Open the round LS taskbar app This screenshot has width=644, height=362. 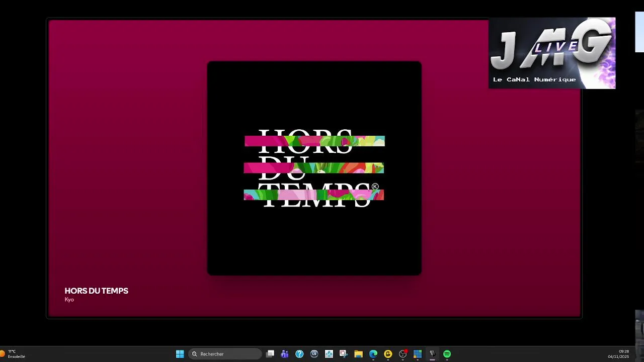[x=314, y=354]
